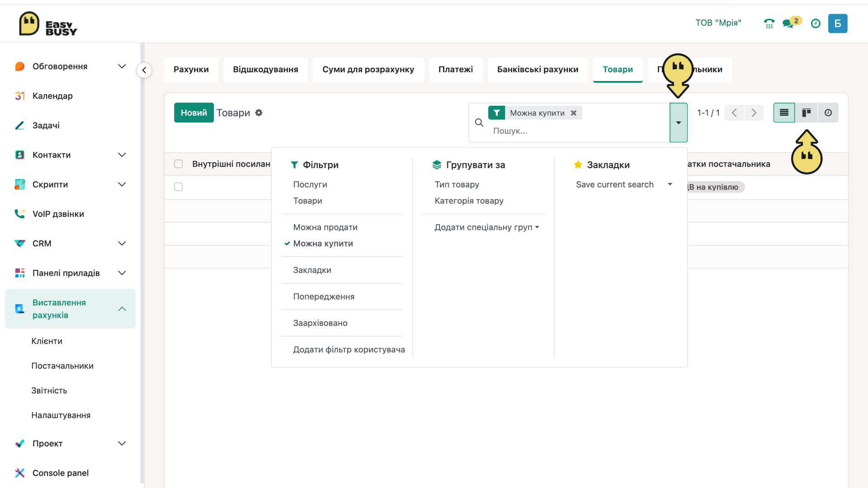Open company ТОВ "Мрія" selector
The image size is (868, 488).
pos(718,23)
